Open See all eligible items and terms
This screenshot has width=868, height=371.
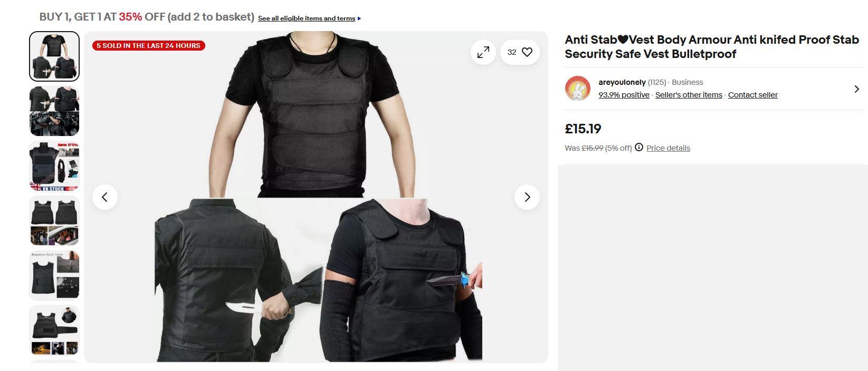(x=307, y=18)
